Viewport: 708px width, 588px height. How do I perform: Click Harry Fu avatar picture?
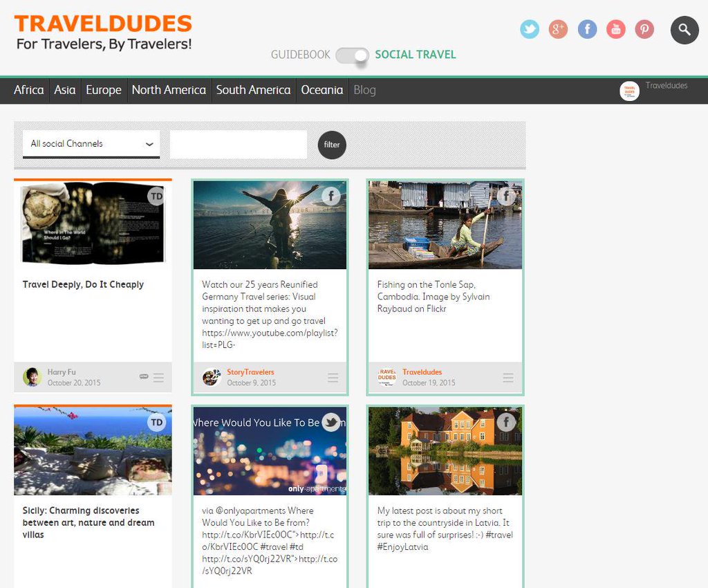[x=32, y=377]
